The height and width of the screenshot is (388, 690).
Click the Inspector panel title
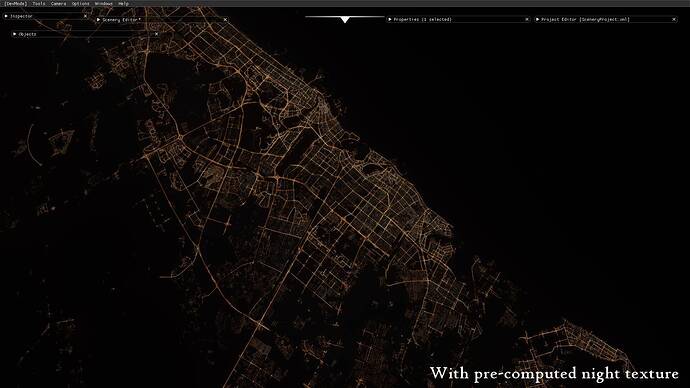[x=22, y=16]
